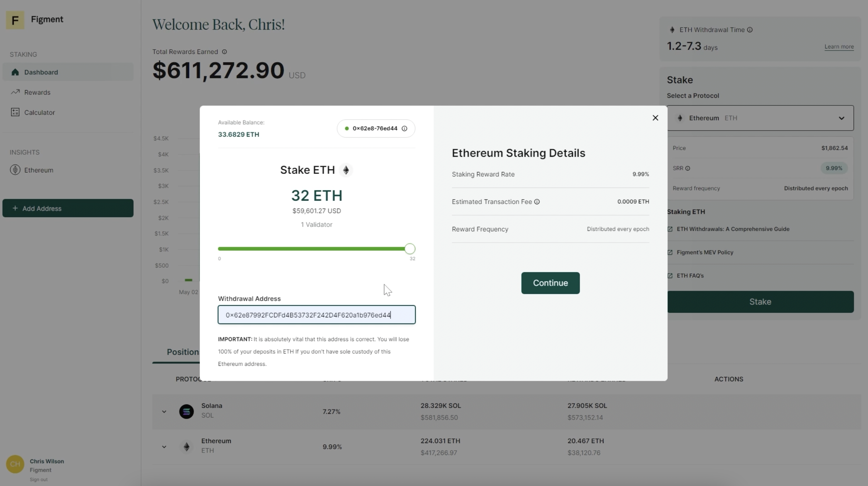The image size is (868, 486).
Task: Click the 33.6829 ETH available balance
Action: [x=238, y=134]
